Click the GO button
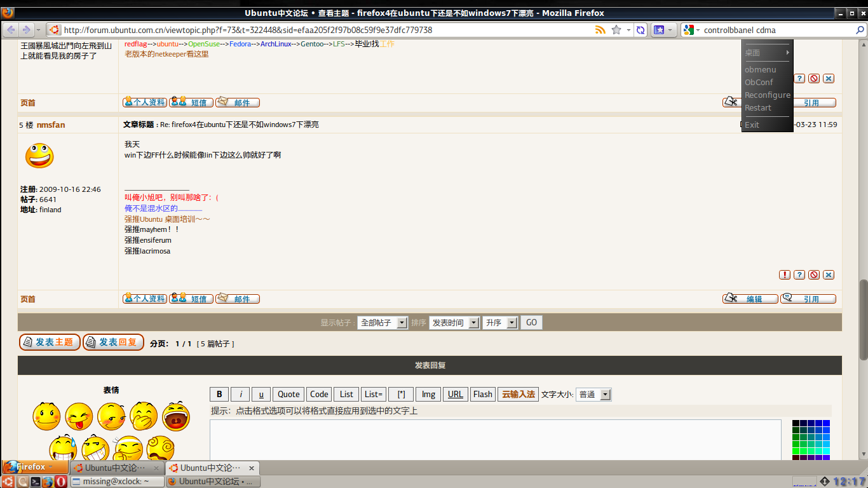Viewport: 868px width, 488px height. (x=531, y=323)
